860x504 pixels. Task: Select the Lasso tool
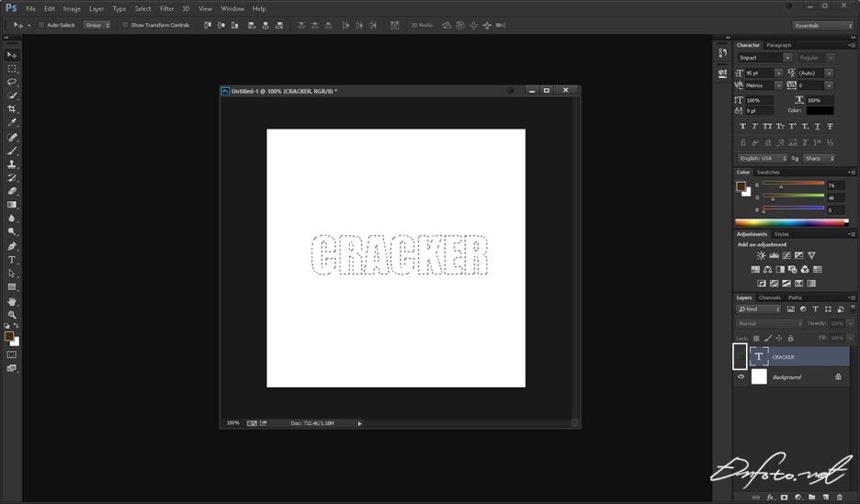click(x=12, y=83)
